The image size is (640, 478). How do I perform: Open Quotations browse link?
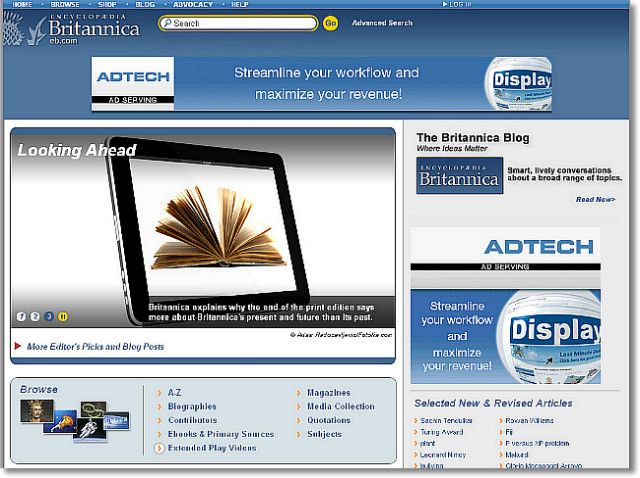(329, 420)
